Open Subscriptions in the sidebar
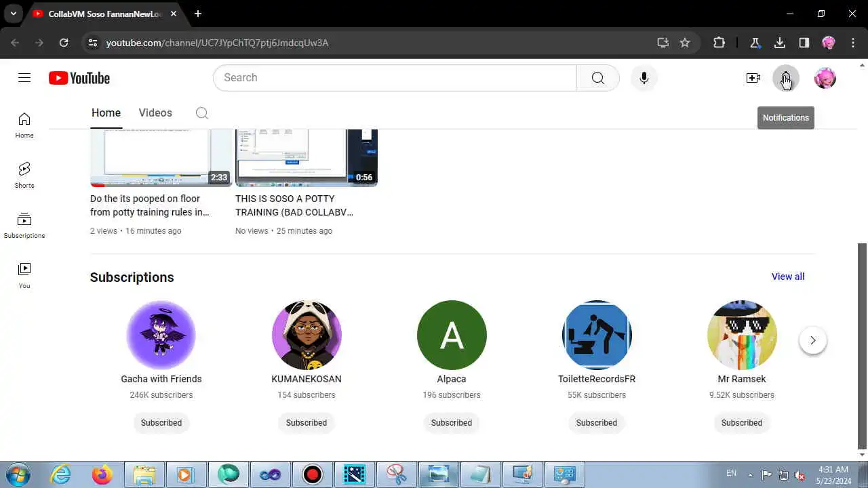The height and width of the screenshot is (488, 868). [24, 226]
